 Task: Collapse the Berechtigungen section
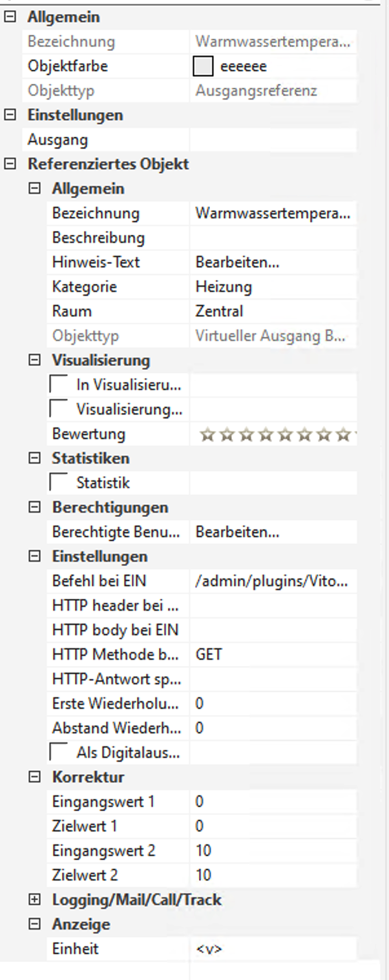pos(35,507)
